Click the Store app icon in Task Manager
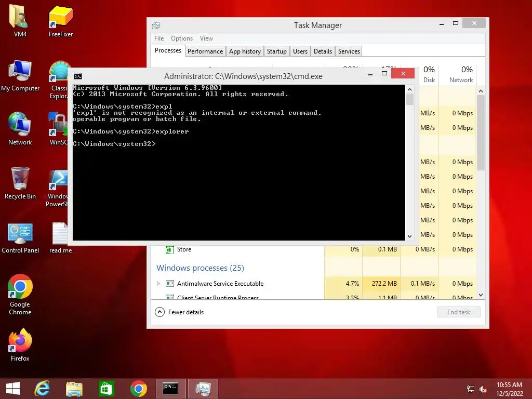Viewport: 532px width, 399px height. click(170, 249)
